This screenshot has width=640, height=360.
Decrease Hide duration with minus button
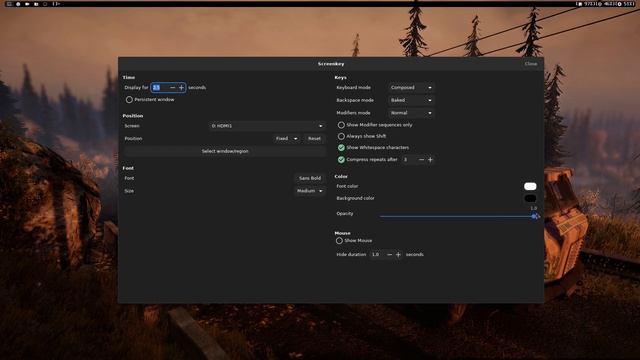[389, 255]
